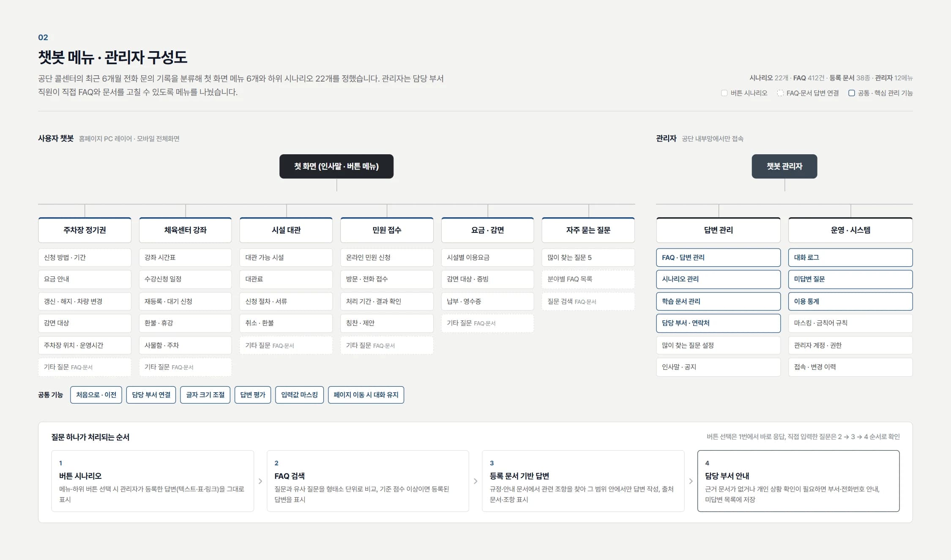This screenshot has height=560, width=951.
Task: Select the 민원 접수 menu header
Action: click(x=387, y=230)
